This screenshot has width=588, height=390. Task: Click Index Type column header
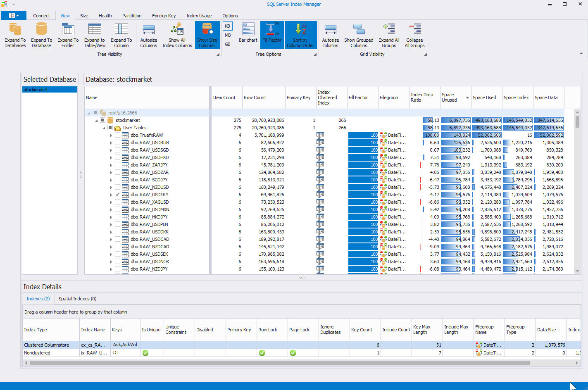pyautogui.click(x=51, y=330)
